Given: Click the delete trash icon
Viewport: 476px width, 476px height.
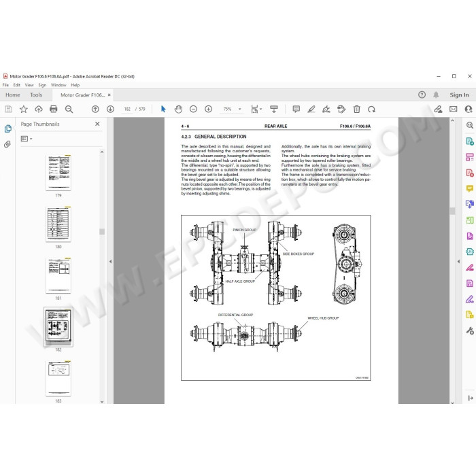Looking at the screenshot, I should pos(357,109).
